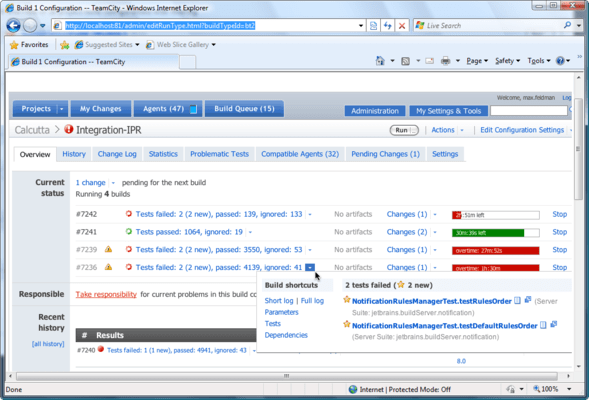
Task: Open the results dropdown arrow for build #7242
Action: [x=310, y=214]
